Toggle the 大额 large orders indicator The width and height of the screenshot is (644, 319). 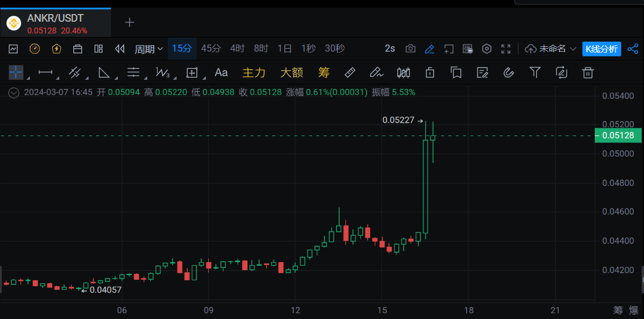click(292, 73)
